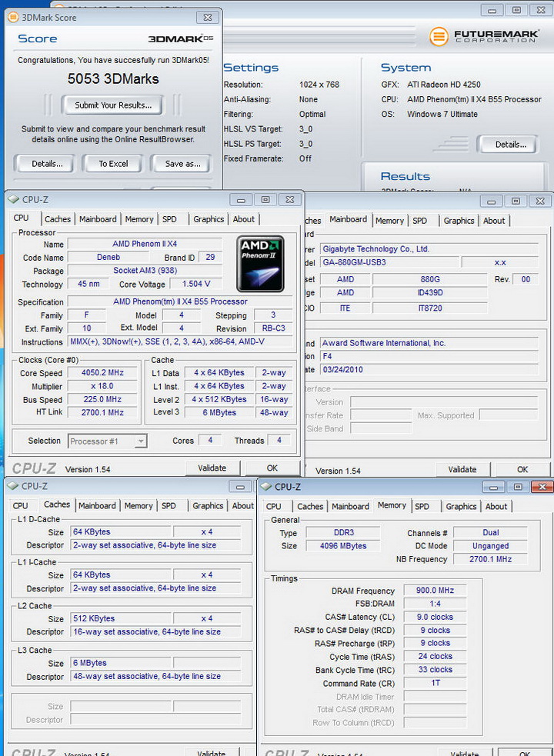Open Details in the 3DMark Score dialog
The image size is (554, 756).
[47, 164]
